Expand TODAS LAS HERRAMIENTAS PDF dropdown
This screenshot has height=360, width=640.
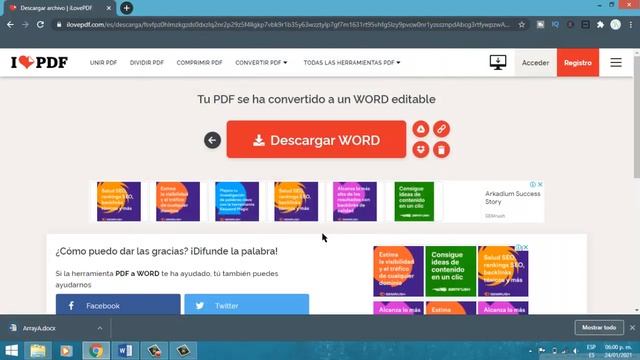(x=352, y=62)
